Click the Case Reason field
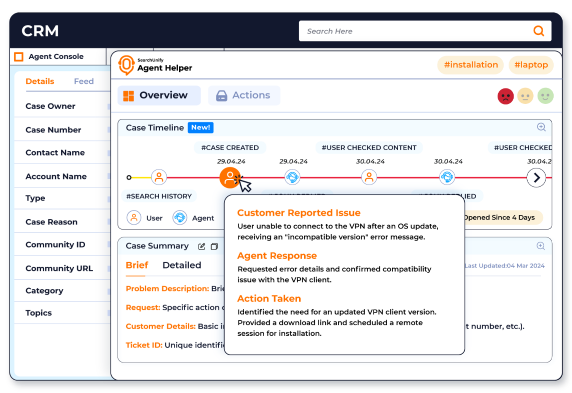572x393 pixels. tap(62, 222)
